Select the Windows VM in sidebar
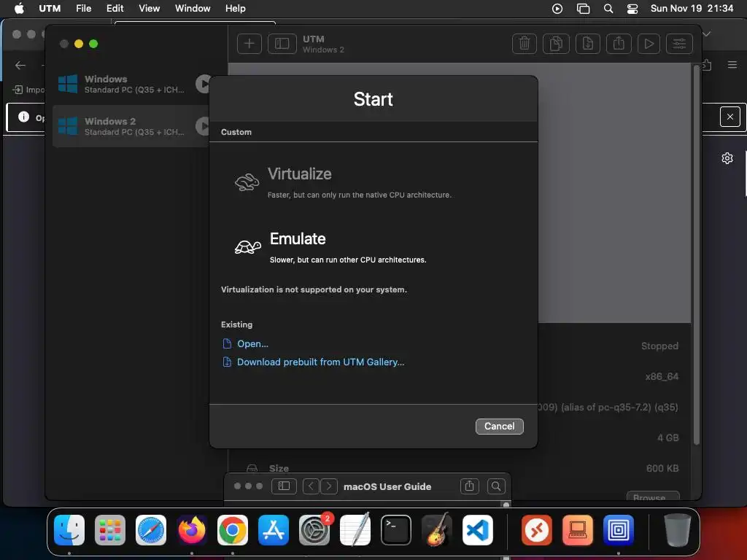The height and width of the screenshot is (560, 747). [x=131, y=84]
